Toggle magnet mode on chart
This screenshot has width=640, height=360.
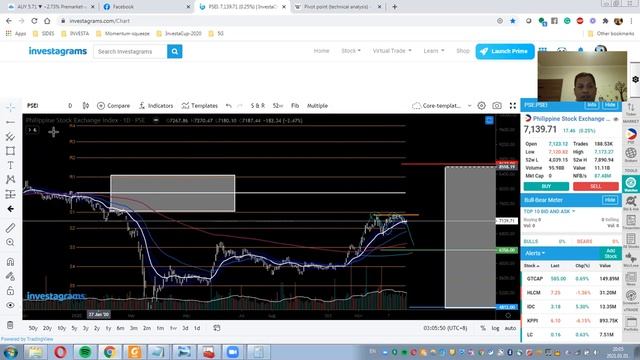pos(10,262)
